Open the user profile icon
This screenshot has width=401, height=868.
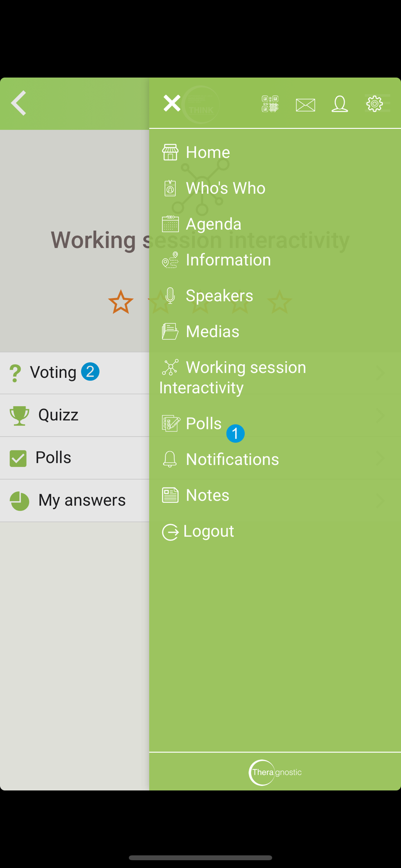coord(340,104)
